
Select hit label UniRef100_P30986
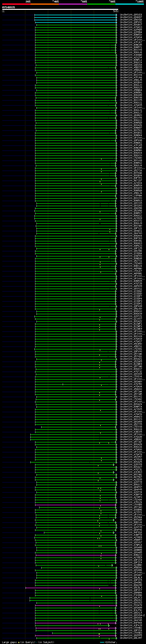tap(131, 595)
